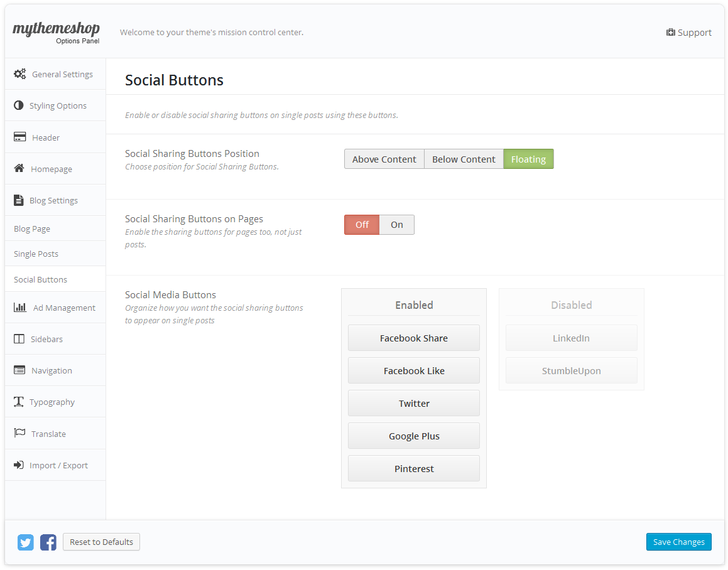728x570 pixels.
Task: Click the Social Media Buttons label
Action: click(x=170, y=295)
